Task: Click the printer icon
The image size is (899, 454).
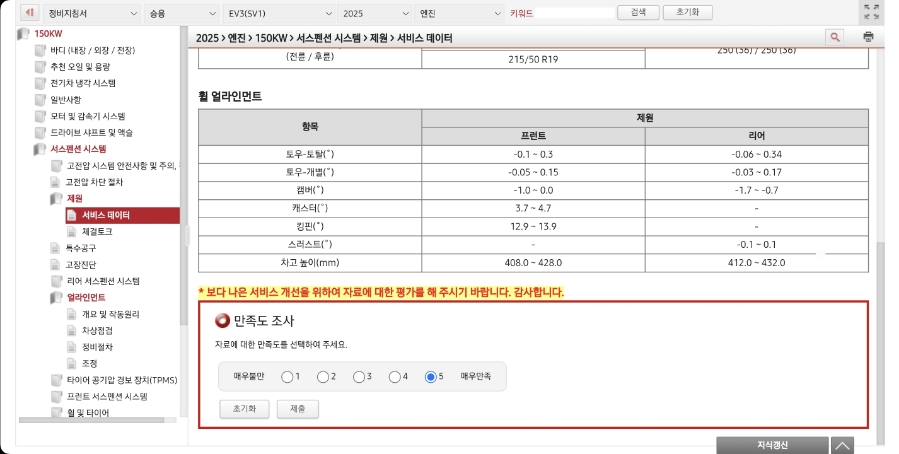Action: click(x=868, y=37)
